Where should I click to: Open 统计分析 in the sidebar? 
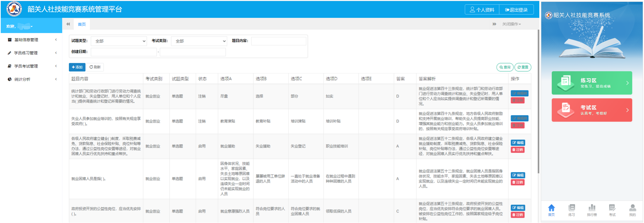coord(31,79)
